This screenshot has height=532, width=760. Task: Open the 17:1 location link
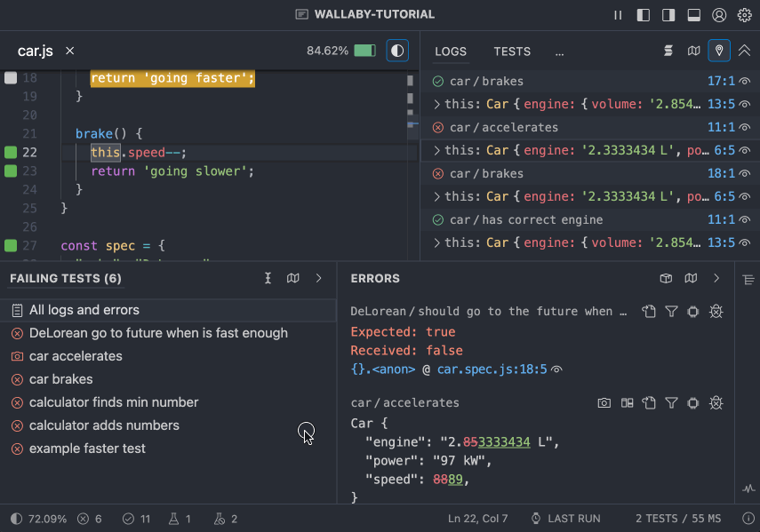tap(721, 81)
